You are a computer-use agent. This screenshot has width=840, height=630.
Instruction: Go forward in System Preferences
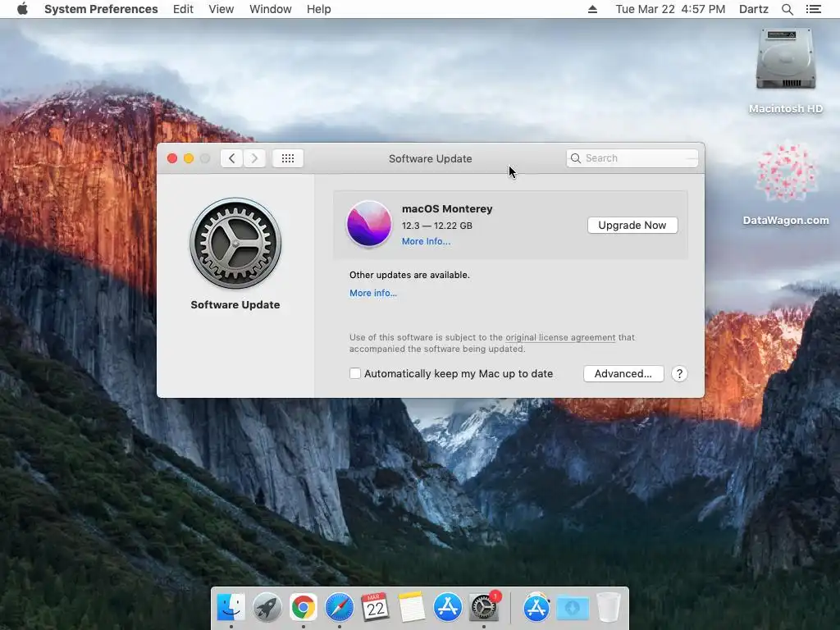pos(254,158)
